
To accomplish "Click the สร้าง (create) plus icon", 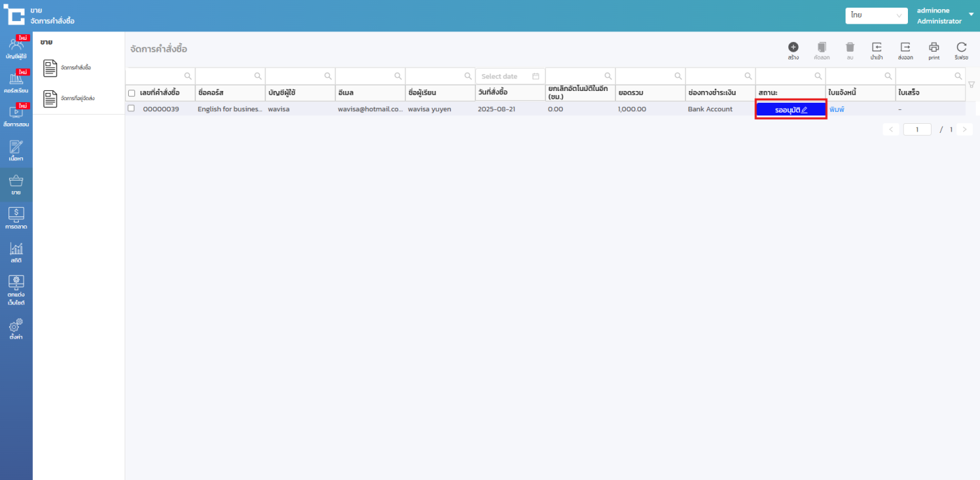I will click(793, 48).
